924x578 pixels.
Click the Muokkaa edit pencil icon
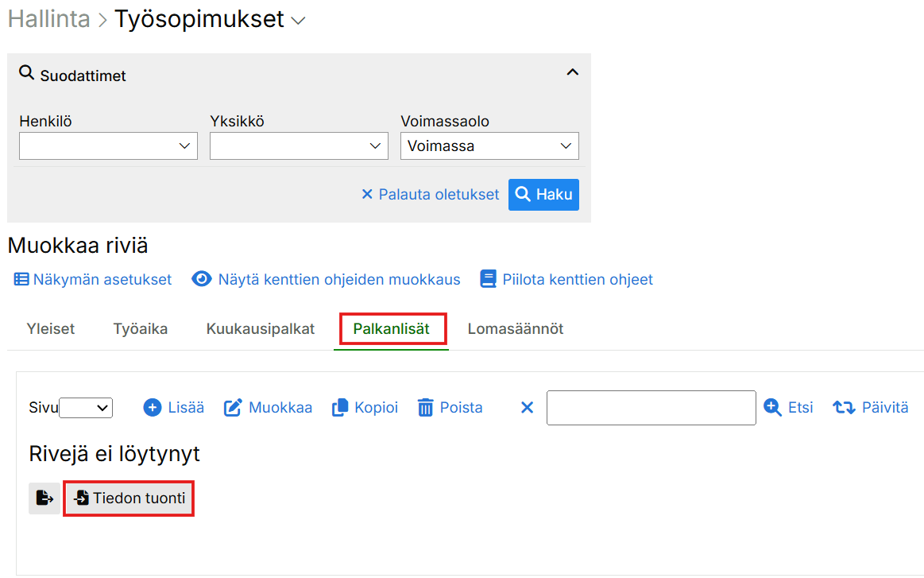coord(233,408)
